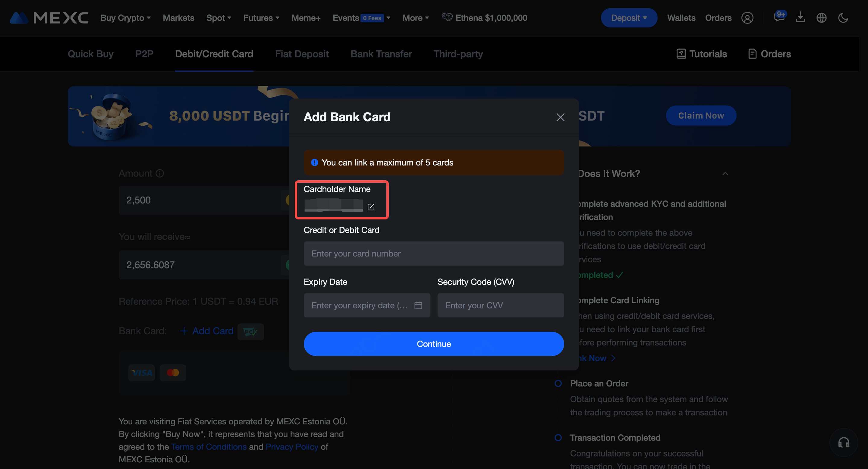
Task: Click the 0 Fees badge
Action: pyautogui.click(x=372, y=18)
